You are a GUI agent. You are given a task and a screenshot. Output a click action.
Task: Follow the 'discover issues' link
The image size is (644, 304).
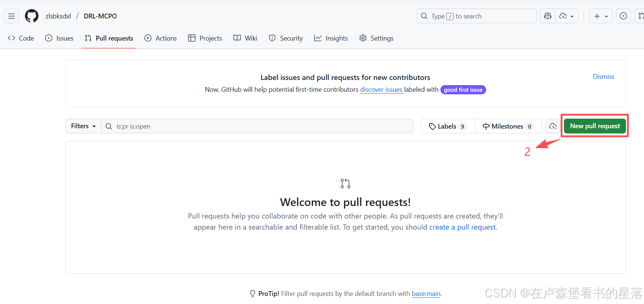[x=381, y=90]
